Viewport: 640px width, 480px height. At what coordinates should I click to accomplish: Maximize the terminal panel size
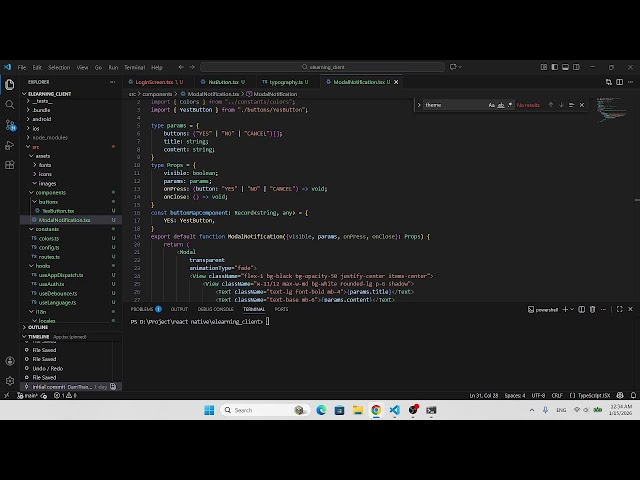pos(620,309)
